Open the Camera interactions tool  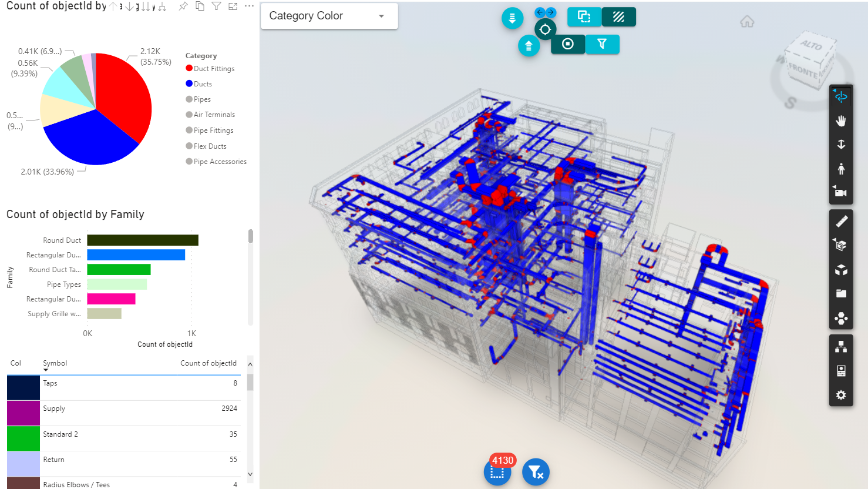click(x=841, y=192)
